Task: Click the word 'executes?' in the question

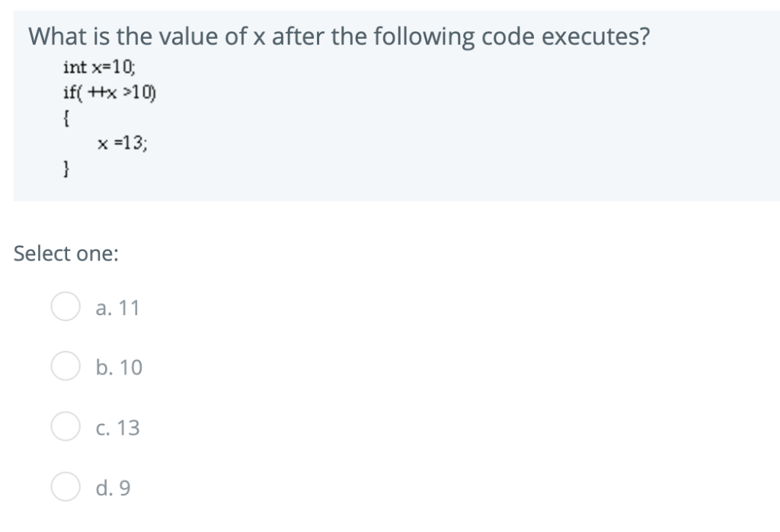Action: pyautogui.click(x=596, y=37)
